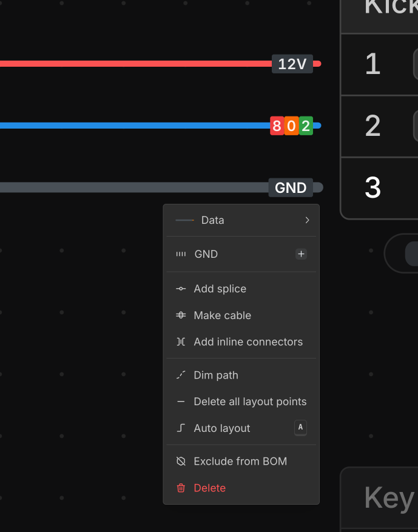Click the Dim path icon
This screenshot has height=532, width=418.
pos(181,375)
